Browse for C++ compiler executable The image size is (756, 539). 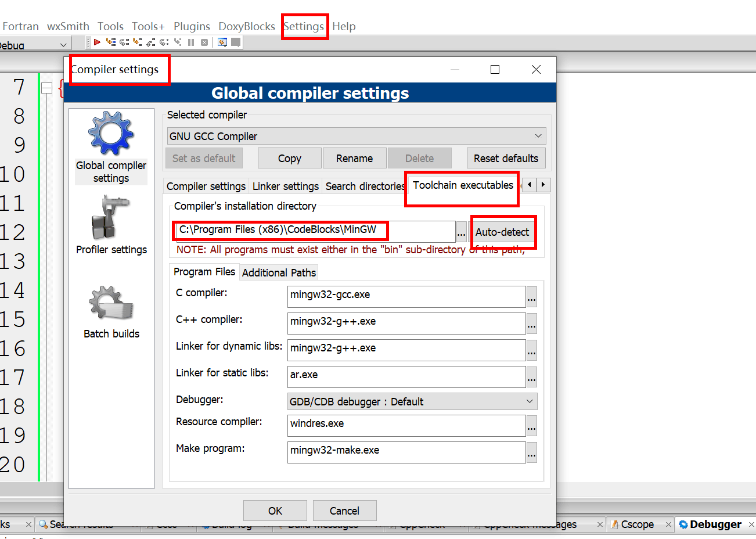pos(531,324)
